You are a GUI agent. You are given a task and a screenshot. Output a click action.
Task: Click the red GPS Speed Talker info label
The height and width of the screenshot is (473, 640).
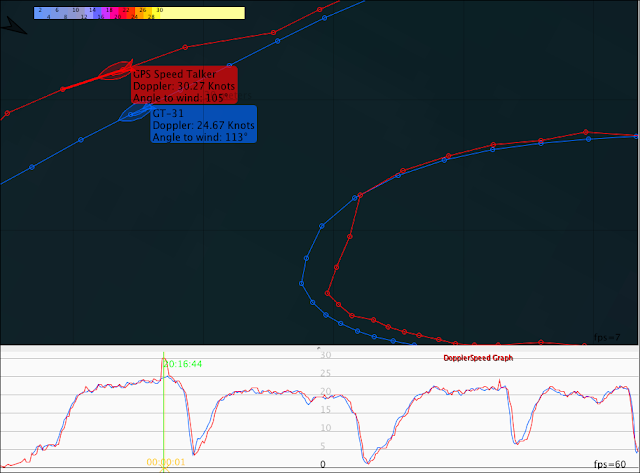(184, 85)
